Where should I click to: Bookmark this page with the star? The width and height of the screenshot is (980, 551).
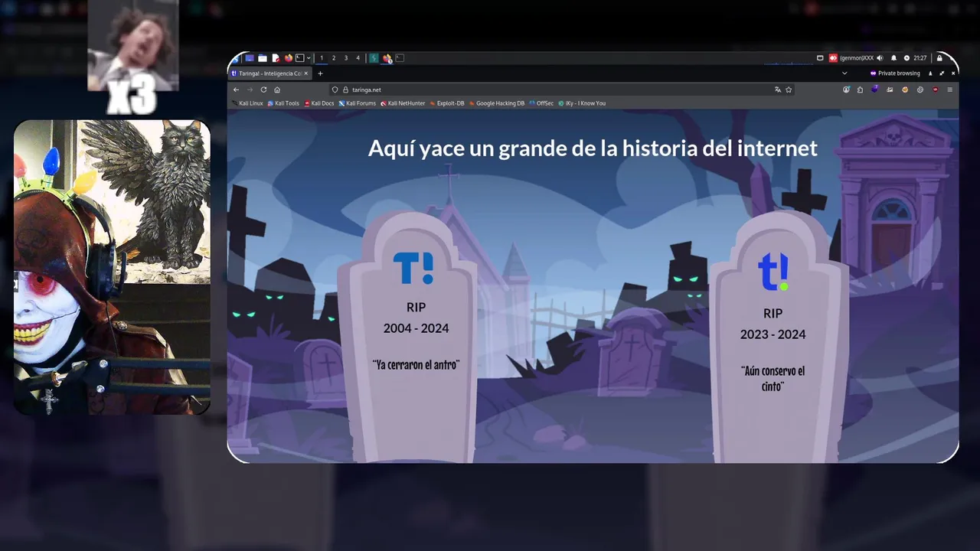pyautogui.click(x=789, y=90)
